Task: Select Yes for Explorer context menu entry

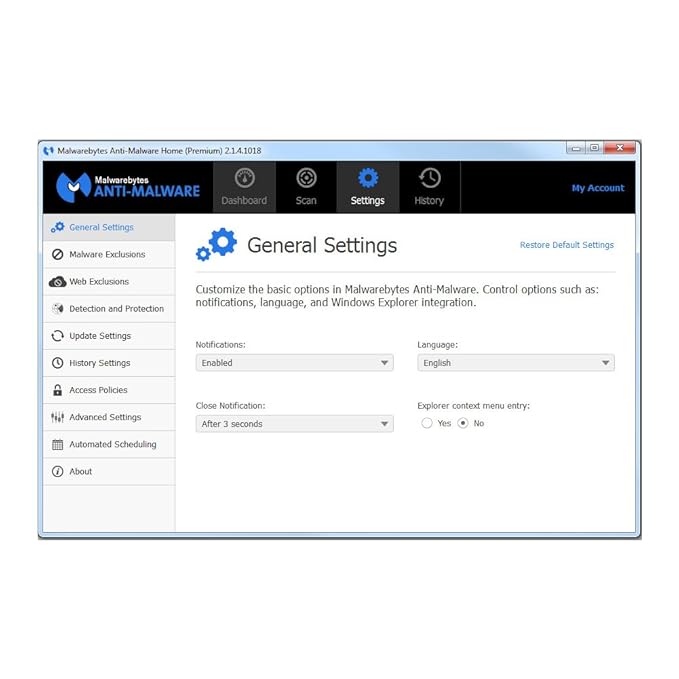Action: [427, 423]
